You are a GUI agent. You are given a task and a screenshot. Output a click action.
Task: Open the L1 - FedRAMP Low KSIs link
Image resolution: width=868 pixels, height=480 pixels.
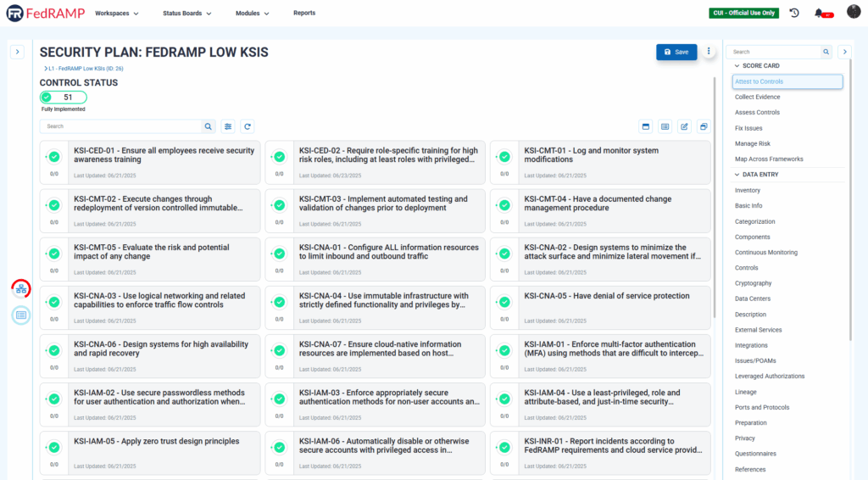point(86,68)
